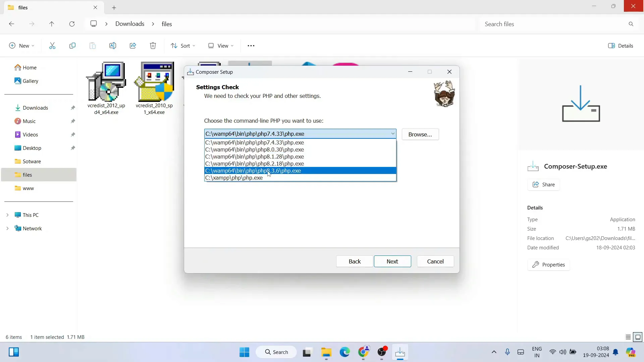Screen dimensions: 644x362
Task: Go up one folder level
Action: pos(52,24)
